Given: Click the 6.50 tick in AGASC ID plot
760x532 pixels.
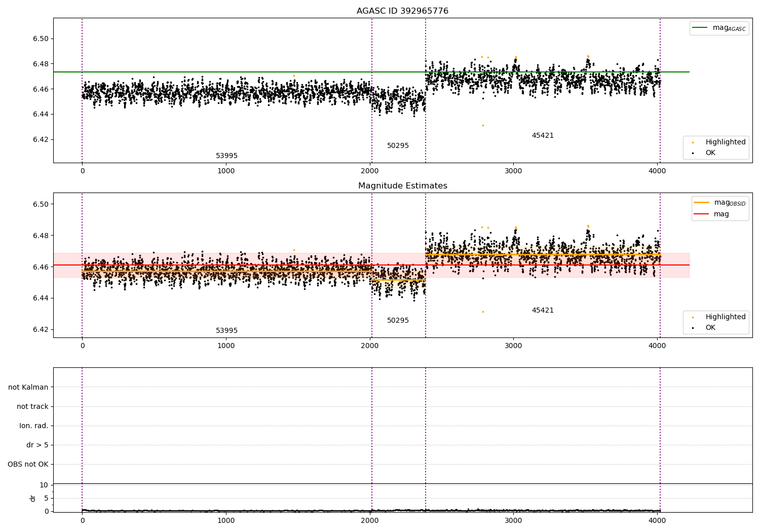Looking at the screenshot, I should point(41,39).
